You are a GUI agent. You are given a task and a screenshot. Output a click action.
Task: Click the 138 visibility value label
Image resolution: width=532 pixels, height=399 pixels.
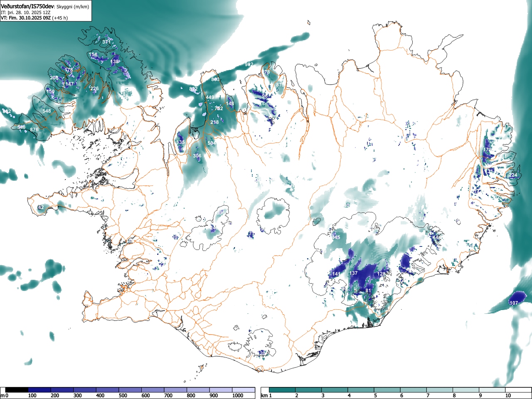click(x=115, y=62)
